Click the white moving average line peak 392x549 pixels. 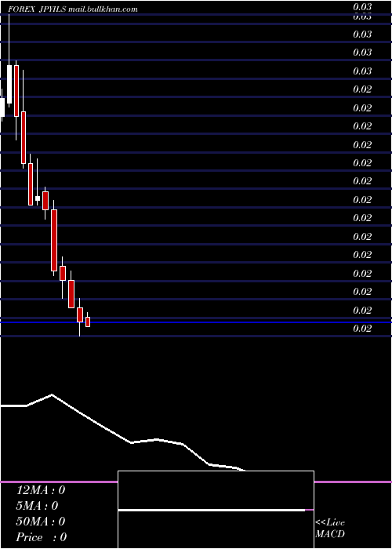(53, 395)
